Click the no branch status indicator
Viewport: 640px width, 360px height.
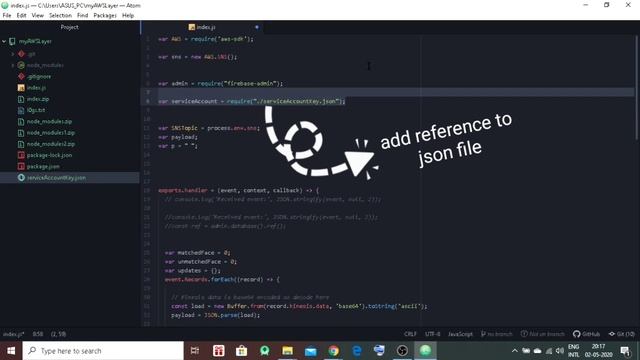pyautogui.click(x=496, y=334)
